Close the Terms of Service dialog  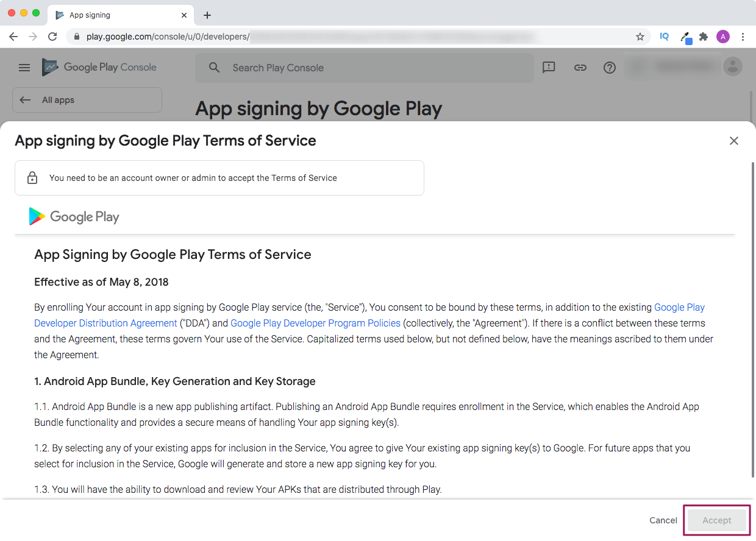(734, 141)
